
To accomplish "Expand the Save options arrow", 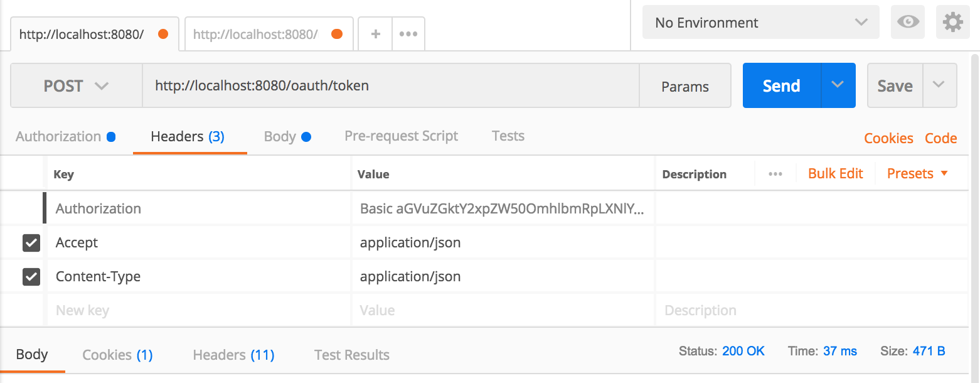I will (939, 85).
